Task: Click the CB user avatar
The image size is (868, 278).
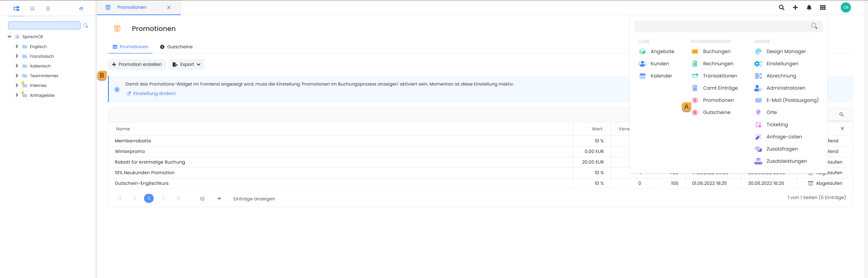Action: [x=845, y=7]
